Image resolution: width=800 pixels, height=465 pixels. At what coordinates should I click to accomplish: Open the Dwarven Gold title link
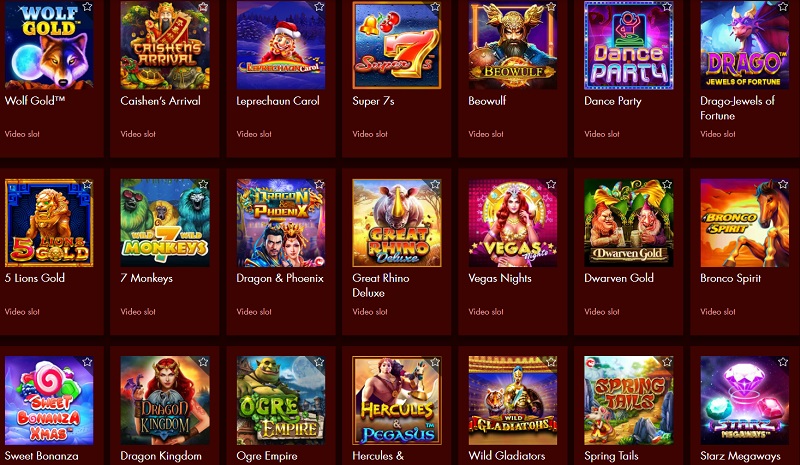[618, 278]
